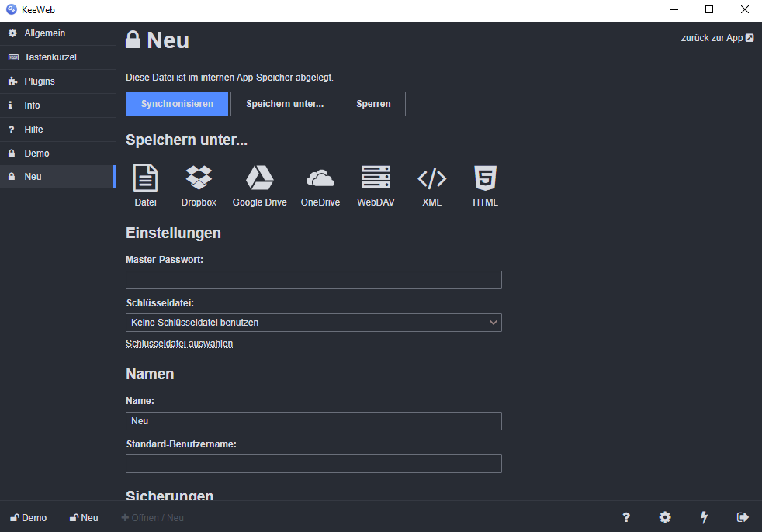Maximize the KeeWeb window

(709, 10)
